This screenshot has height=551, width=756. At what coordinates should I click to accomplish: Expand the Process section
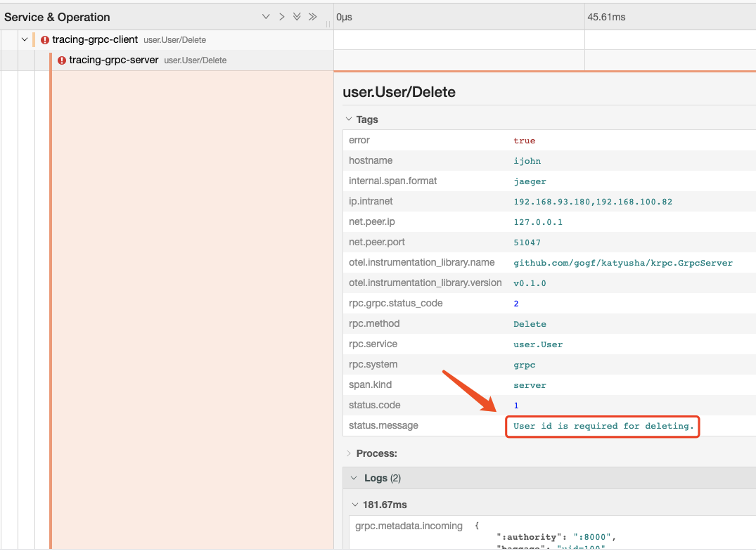pyautogui.click(x=349, y=453)
